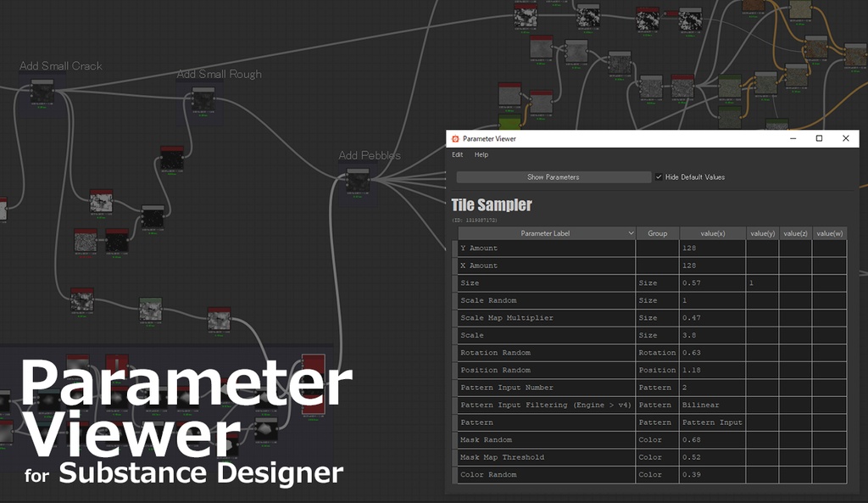Select the Size parameter label cell
Image resolution: width=868 pixels, height=503 pixels.
point(547,283)
